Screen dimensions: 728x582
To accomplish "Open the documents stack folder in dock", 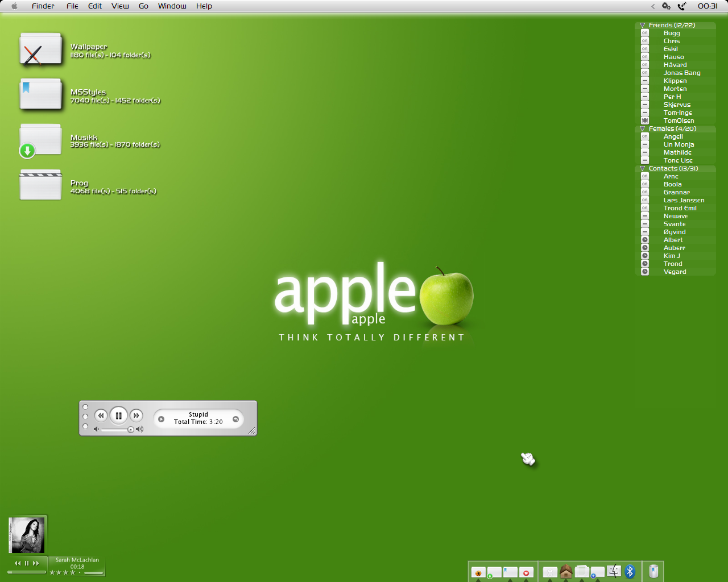I will (582, 572).
